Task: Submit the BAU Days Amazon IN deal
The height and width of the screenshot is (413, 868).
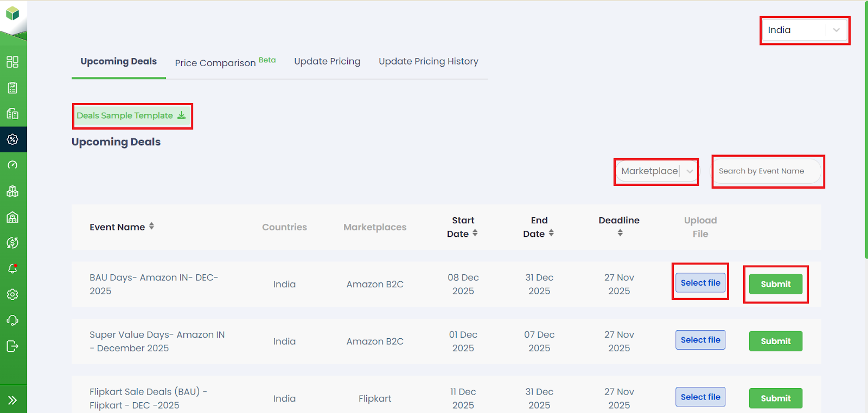Action: [x=775, y=284]
